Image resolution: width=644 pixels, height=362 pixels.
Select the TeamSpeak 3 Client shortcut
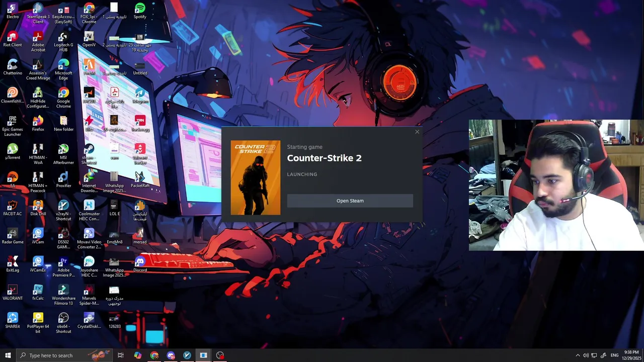(x=38, y=14)
